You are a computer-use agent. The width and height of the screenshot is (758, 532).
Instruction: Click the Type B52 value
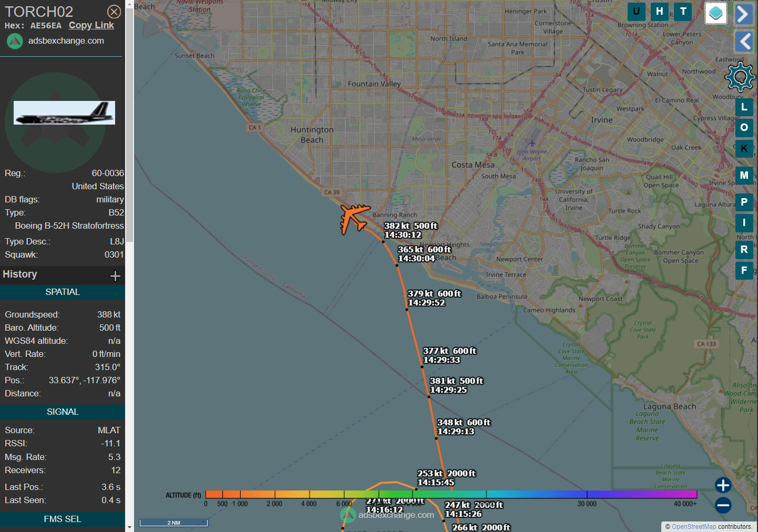116,212
